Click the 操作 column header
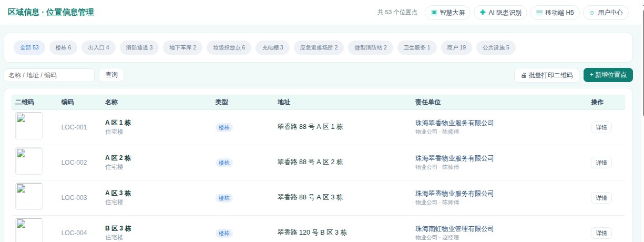 (597, 102)
